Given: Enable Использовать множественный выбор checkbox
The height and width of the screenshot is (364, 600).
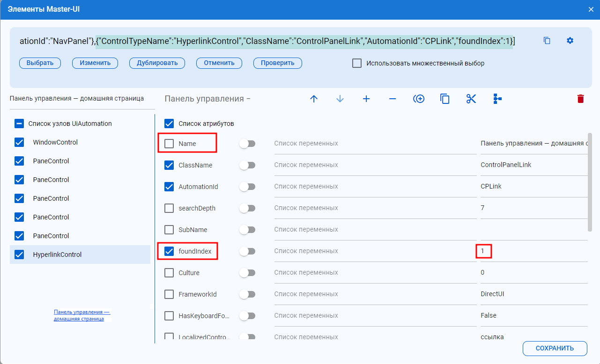Looking at the screenshot, I should (357, 63).
